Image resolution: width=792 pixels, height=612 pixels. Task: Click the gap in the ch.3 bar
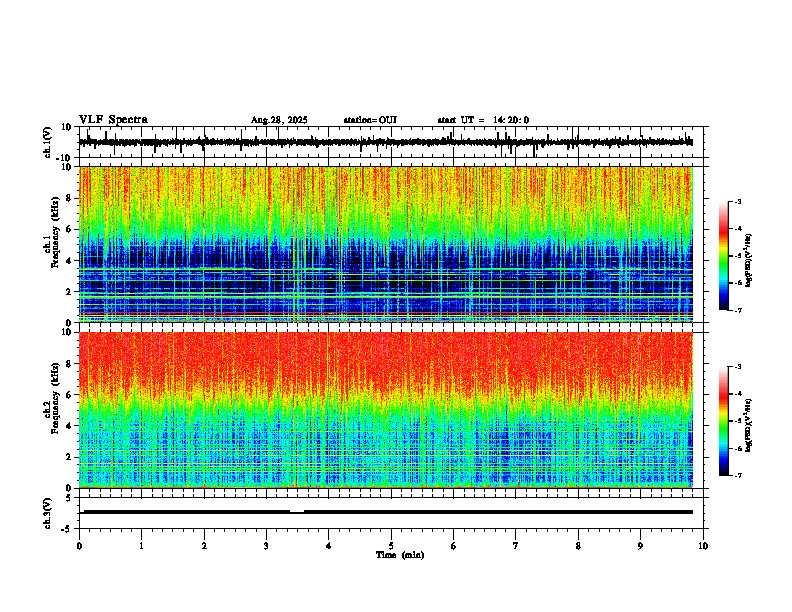click(x=297, y=511)
